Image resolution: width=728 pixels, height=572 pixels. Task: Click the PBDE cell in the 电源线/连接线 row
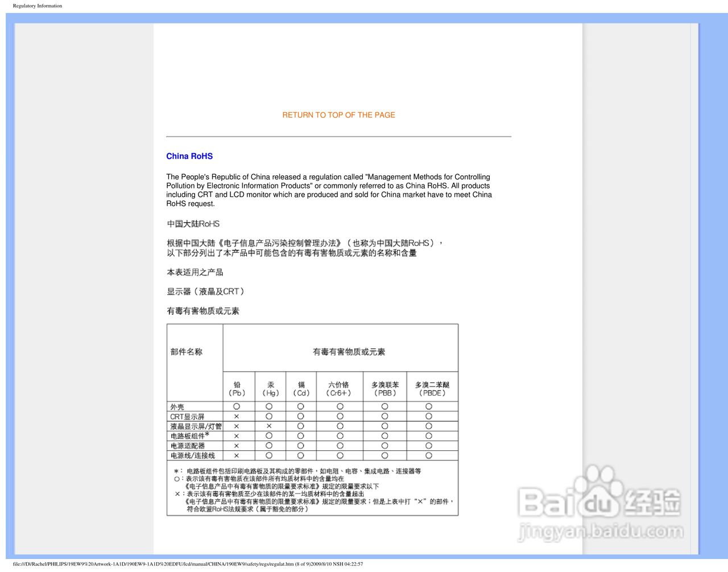click(x=429, y=455)
